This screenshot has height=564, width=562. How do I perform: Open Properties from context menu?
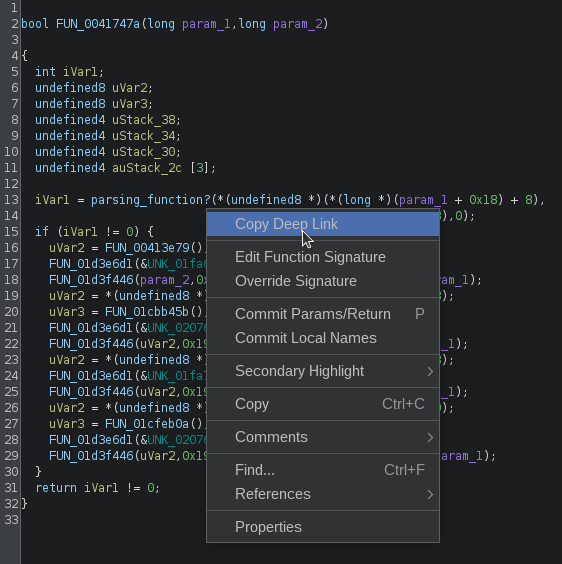[323, 527]
